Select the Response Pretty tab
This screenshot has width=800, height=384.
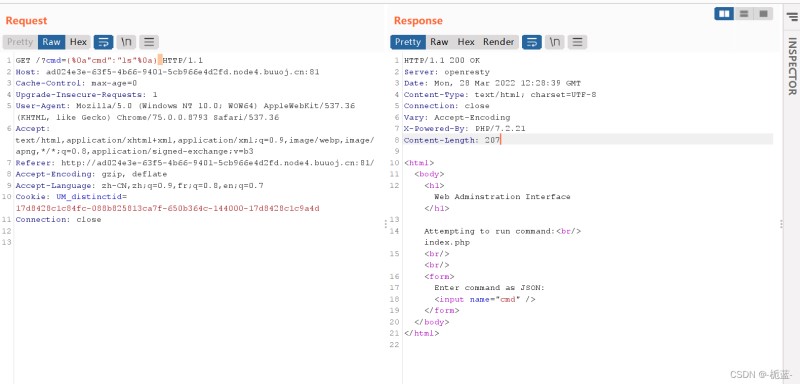click(408, 42)
